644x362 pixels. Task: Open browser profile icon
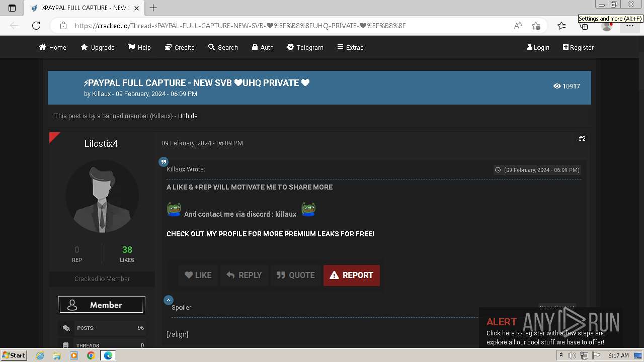click(x=607, y=27)
